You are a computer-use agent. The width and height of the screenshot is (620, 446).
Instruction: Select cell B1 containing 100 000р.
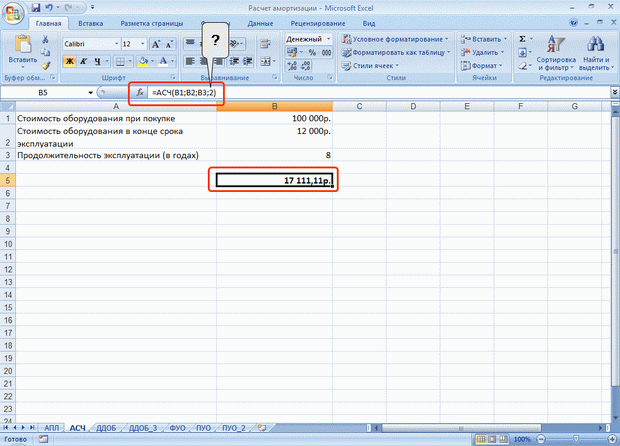[274, 118]
